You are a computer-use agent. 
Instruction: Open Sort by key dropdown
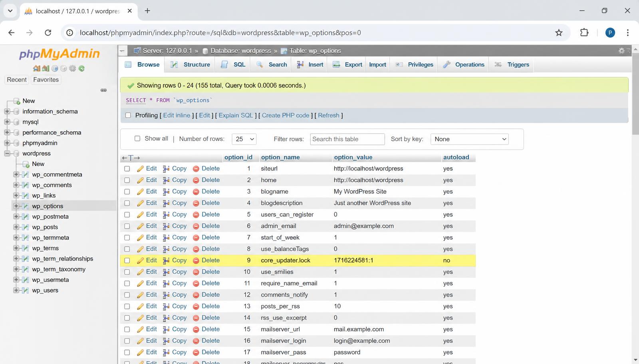(x=469, y=139)
